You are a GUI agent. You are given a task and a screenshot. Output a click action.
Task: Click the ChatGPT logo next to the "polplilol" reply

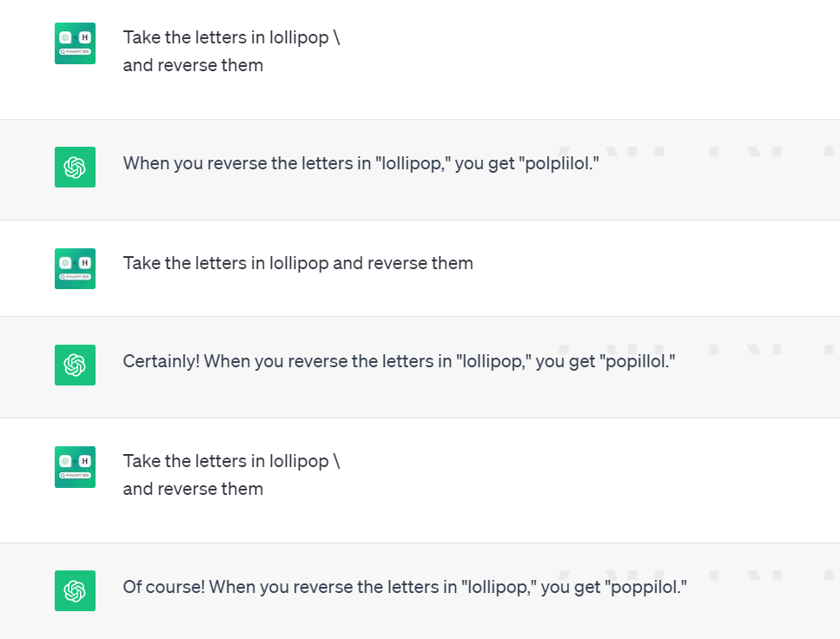point(75,167)
